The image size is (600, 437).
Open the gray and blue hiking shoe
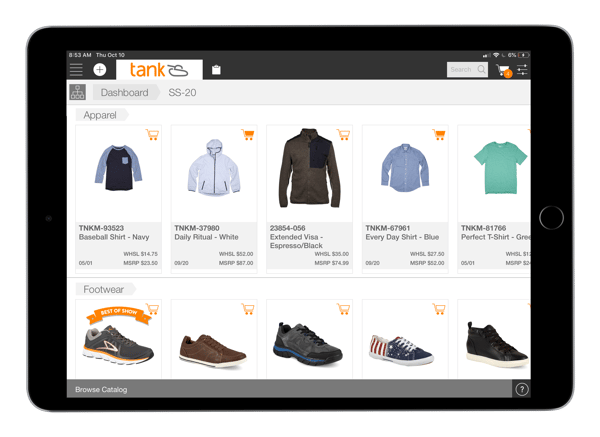308,344
